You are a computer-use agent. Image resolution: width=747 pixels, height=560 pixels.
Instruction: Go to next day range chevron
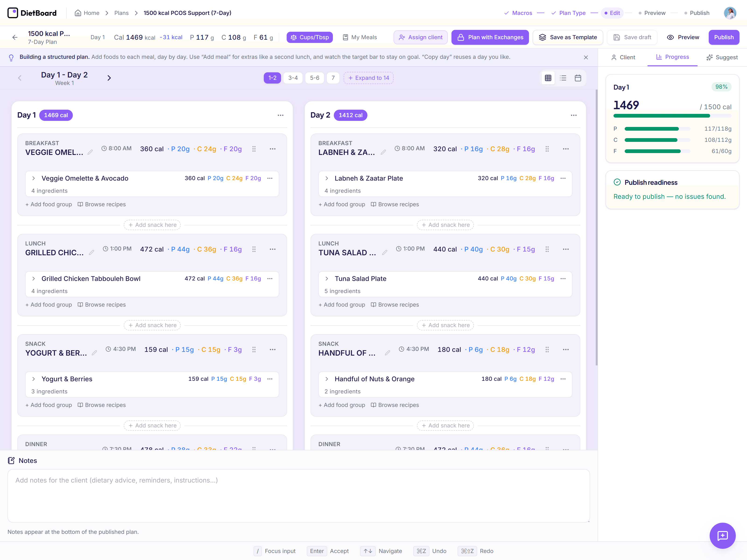[x=109, y=78]
